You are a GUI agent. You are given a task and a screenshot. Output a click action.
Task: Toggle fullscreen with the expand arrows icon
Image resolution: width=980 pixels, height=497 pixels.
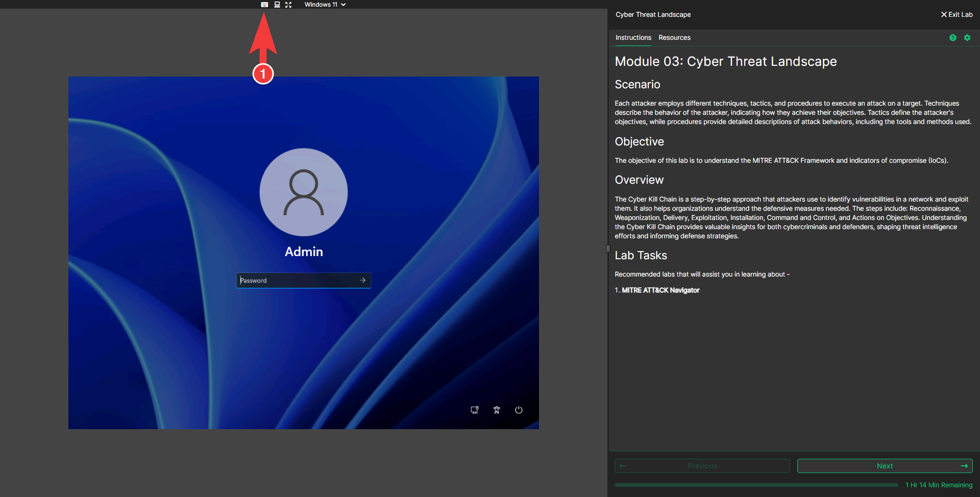click(x=288, y=5)
